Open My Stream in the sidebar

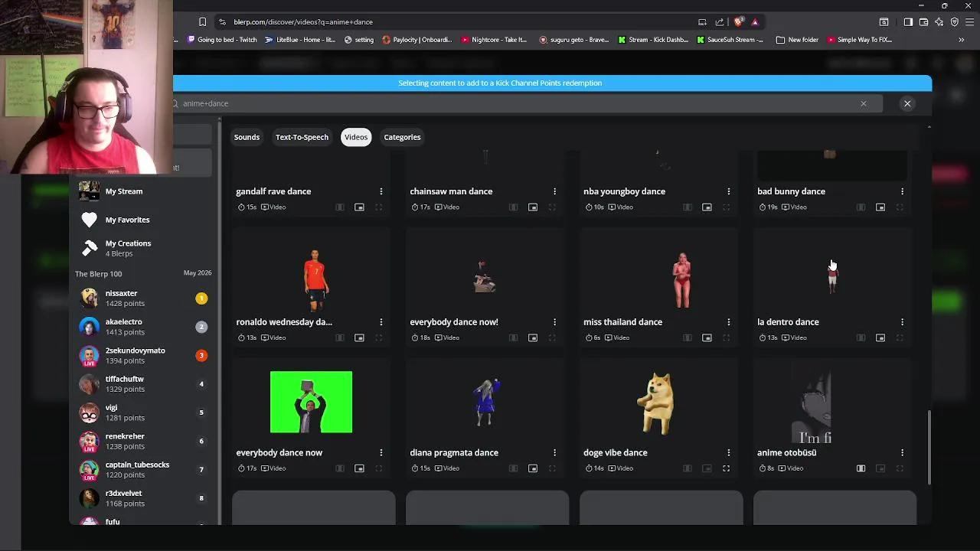[124, 191]
